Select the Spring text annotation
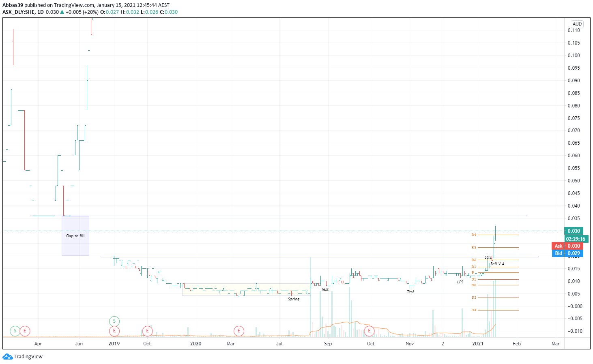The width and height of the screenshot is (593, 364). click(x=294, y=299)
